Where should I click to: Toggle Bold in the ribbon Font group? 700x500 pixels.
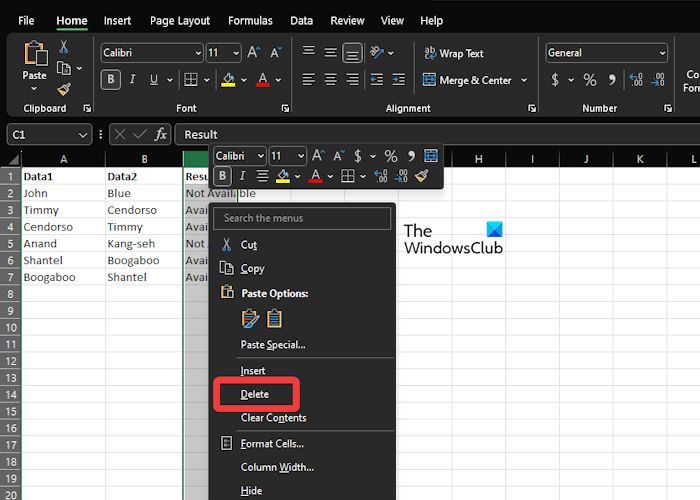[x=110, y=80]
